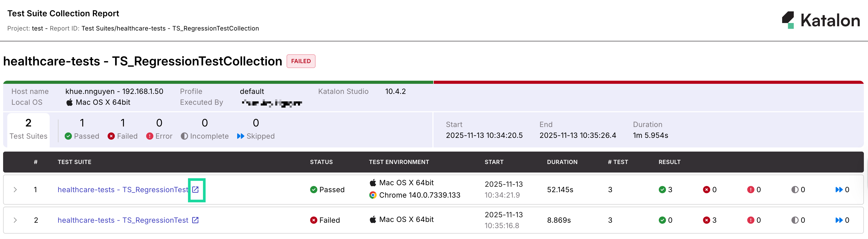Click the Chrome browser icon for suite 1
Screen dimensions: 868x239
[373, 195]
